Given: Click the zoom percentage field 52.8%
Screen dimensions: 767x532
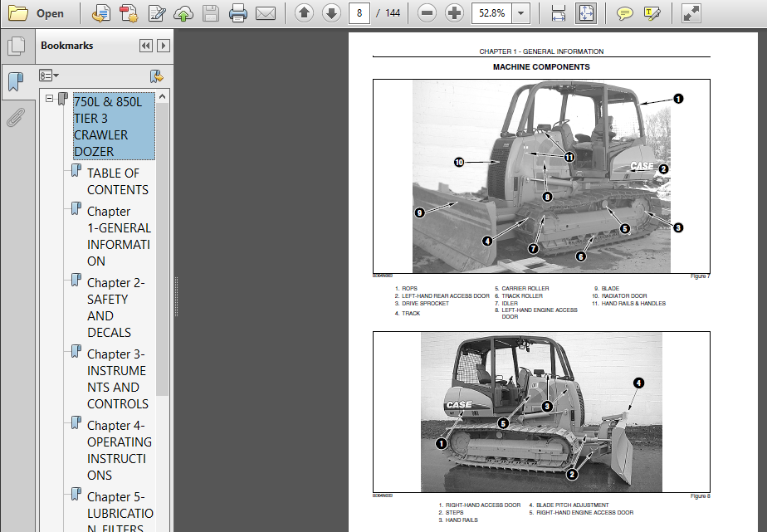Looking at the screenshot, I should [491, 13].
